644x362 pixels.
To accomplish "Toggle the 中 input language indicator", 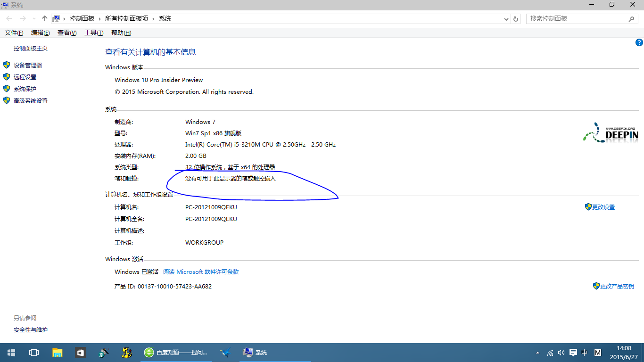I will pyautogui.click(x=585, y=353).
